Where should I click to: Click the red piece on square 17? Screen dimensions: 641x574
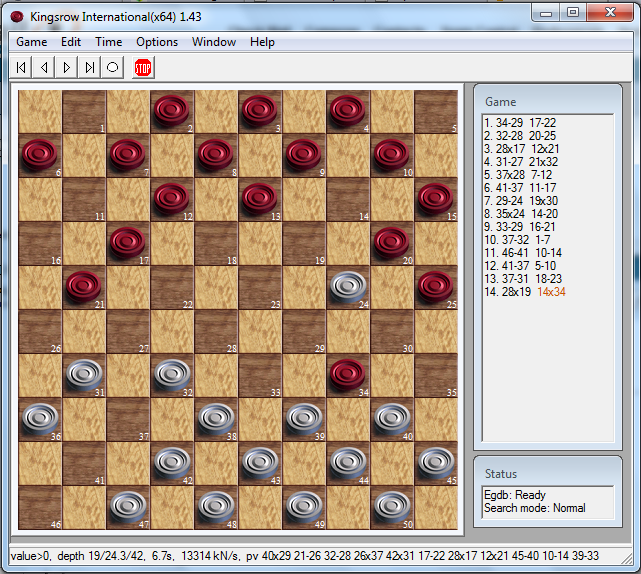[128, 242]
